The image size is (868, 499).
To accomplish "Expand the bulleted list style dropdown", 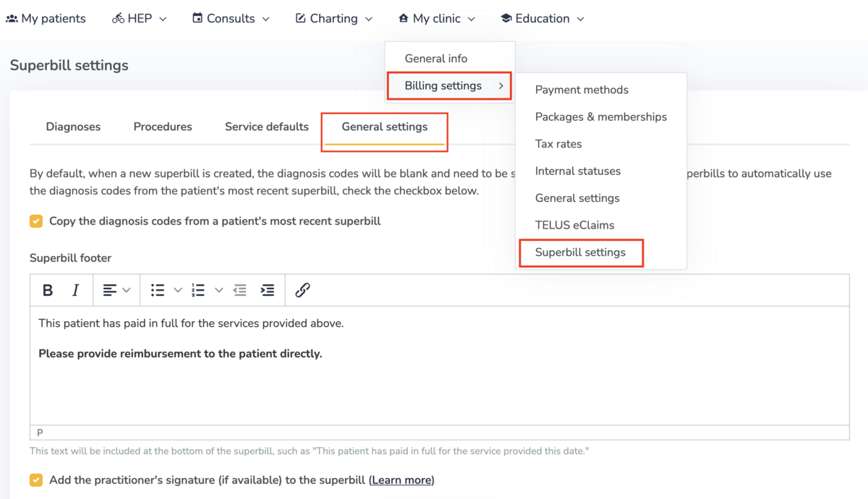I will point(178,290).
